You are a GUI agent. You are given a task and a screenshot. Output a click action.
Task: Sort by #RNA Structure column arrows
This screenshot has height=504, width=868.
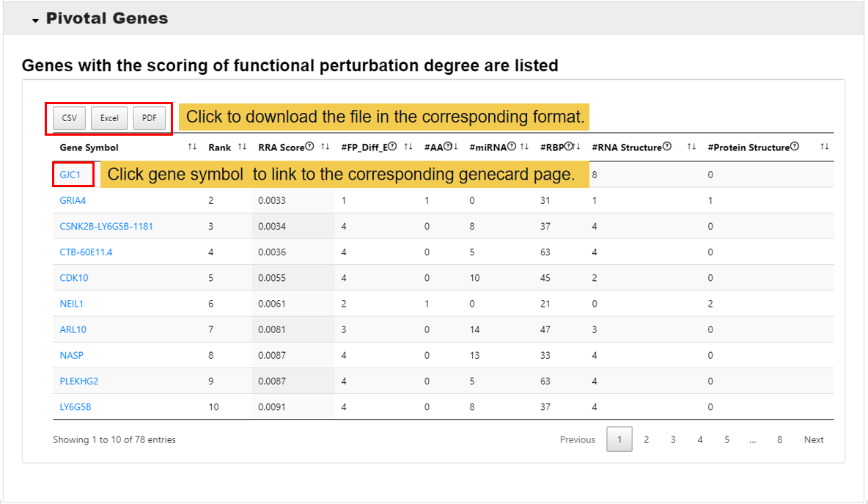pos(691,147)
